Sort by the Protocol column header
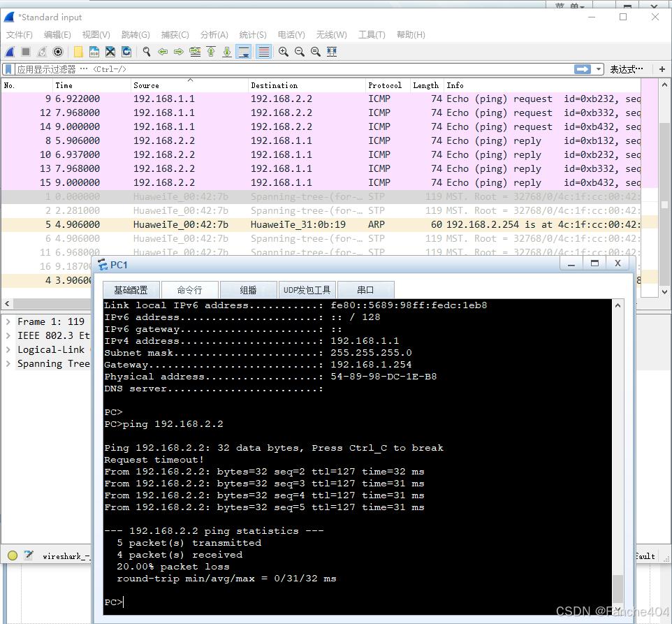The image size is (672, 624). point(388,85)
